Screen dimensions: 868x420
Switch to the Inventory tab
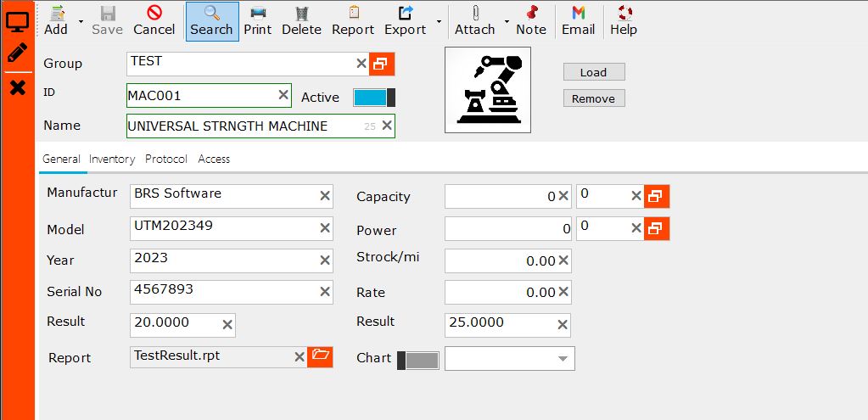[112, 160]
